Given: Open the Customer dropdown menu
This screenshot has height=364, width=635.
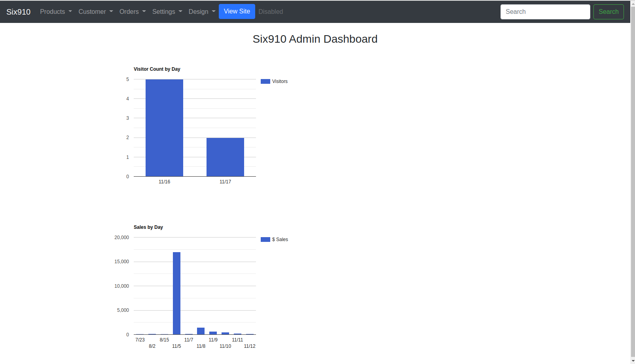Looking at the screenshot, I should pyautogui.click(x=96, y=12).
